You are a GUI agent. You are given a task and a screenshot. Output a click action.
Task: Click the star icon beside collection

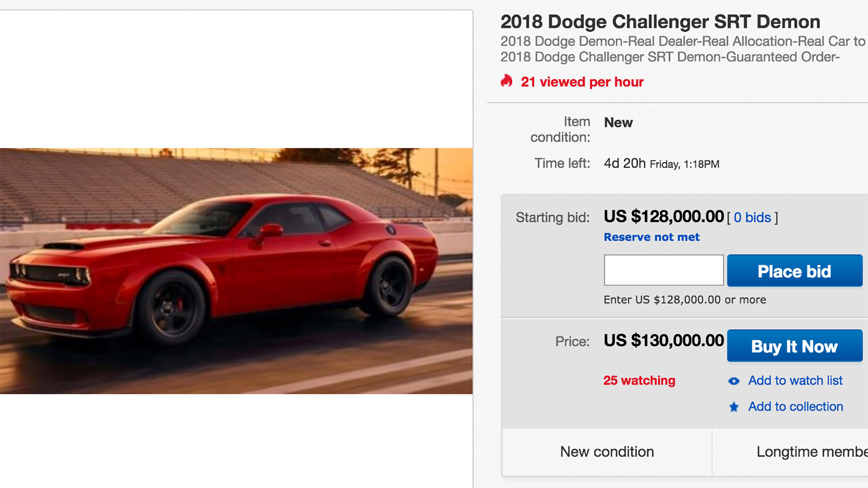tap(734, 407)
